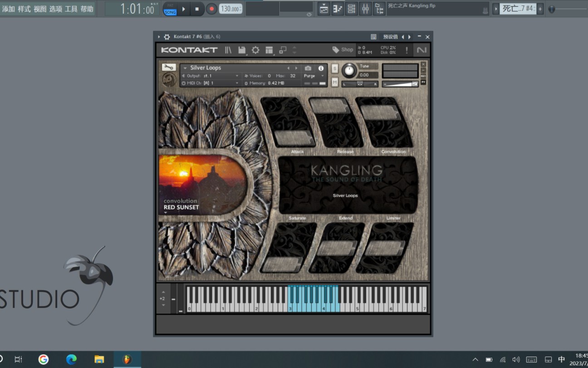Open snapshot view with camera icon
This screenshot has height=368, width=588.
308,68
